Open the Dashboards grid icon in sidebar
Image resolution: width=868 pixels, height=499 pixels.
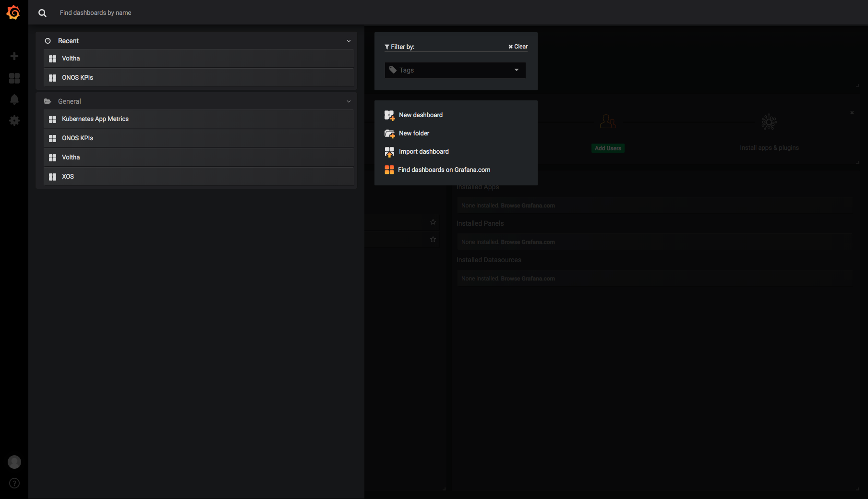click(14, 78)
